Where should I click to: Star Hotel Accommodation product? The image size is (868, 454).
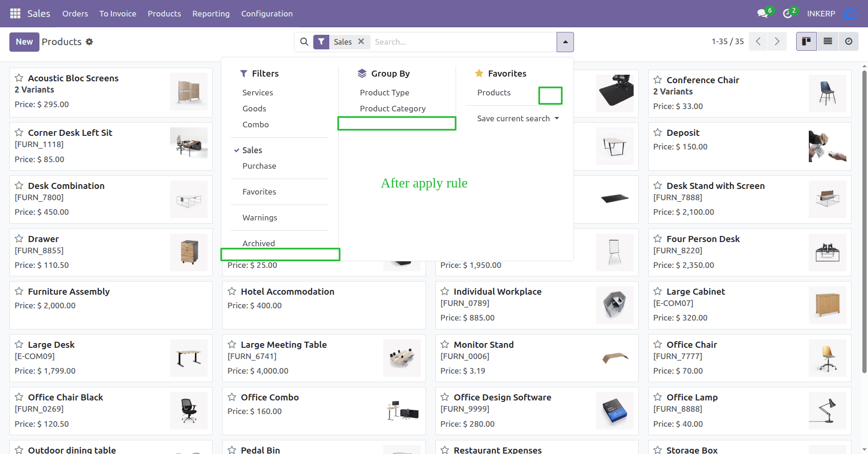pyautogui.click(x=232, y=291)
